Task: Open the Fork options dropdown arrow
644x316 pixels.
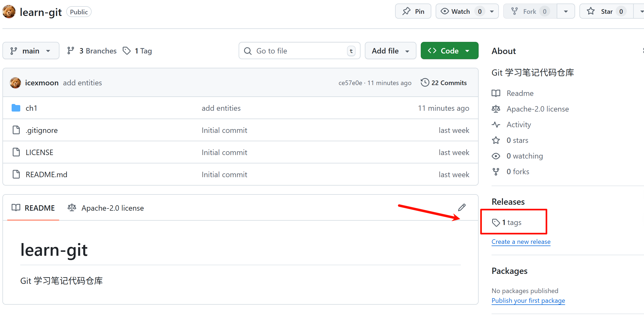Action: 566,11
